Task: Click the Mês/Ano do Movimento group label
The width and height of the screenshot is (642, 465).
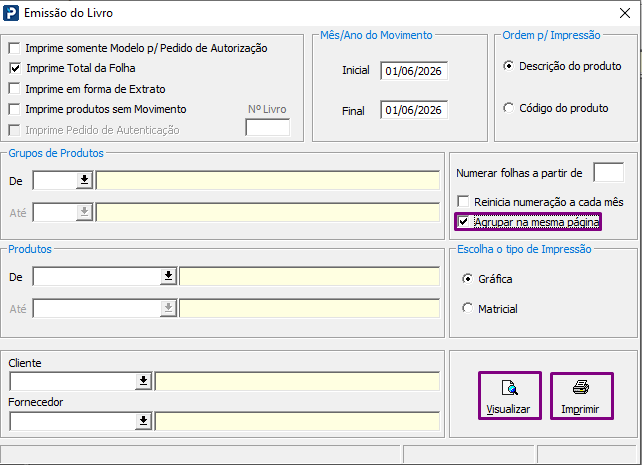Action: [376, 35]
